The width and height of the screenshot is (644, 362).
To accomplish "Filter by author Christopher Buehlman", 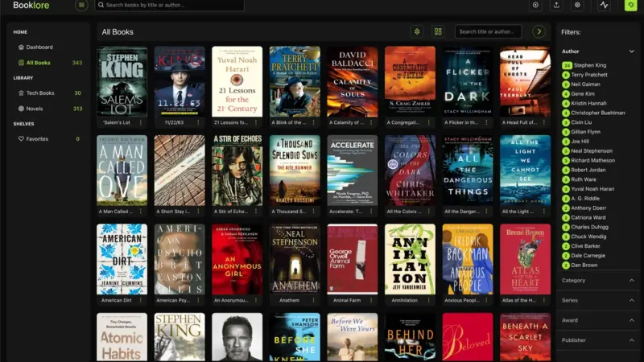I will pyautogui.click(x=597, y=113).
